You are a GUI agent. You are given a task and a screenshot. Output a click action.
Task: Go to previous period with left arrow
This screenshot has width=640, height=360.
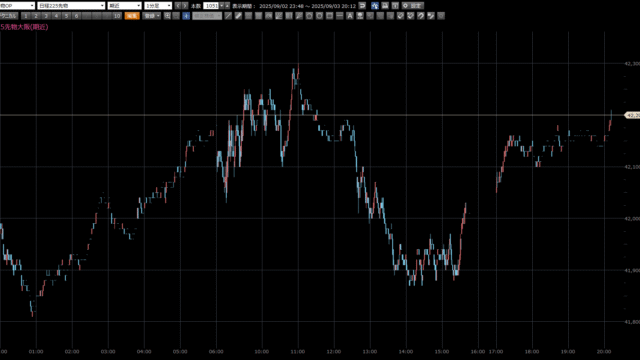pyautogui.click(x=178, y=6)
